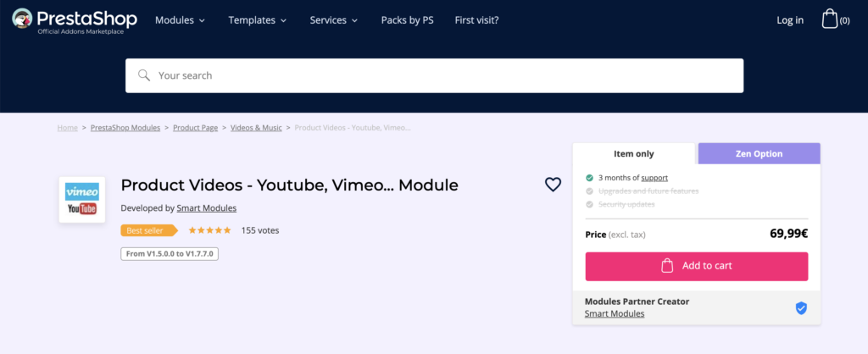
Task: Click the Best seller badge
Action: pos(149,230)
